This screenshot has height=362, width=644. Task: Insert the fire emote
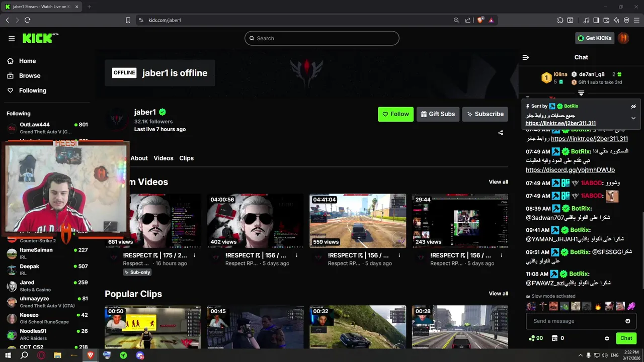point(598,306)
